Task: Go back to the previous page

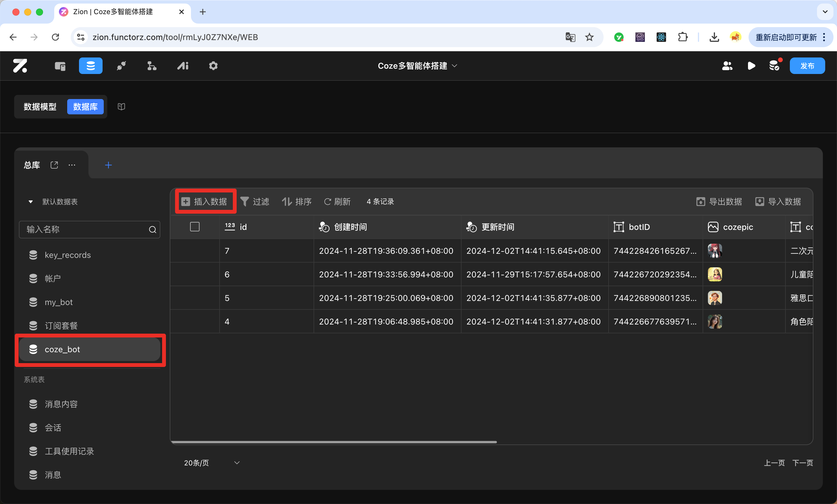Action: (13, 37)
